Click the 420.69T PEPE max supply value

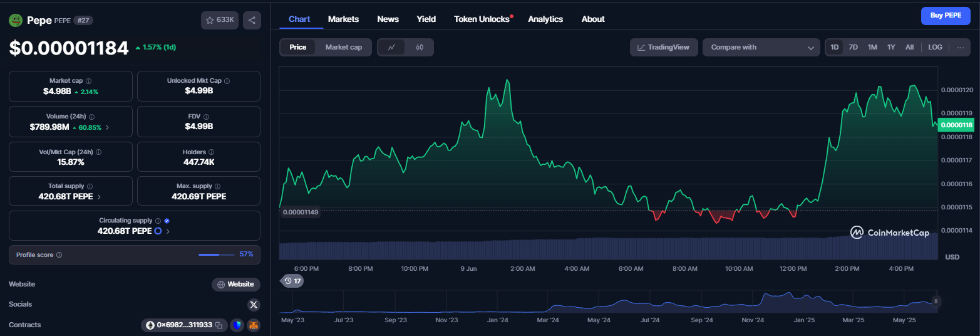pos(199,196)
